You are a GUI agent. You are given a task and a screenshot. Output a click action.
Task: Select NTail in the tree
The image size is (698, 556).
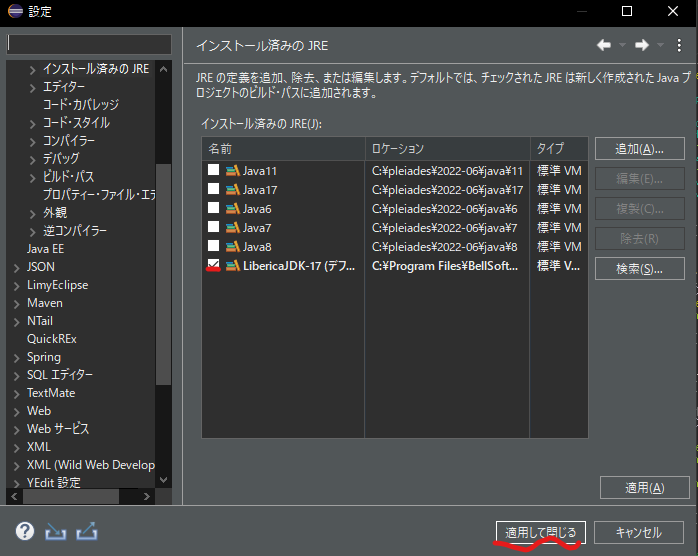[40, 321]
